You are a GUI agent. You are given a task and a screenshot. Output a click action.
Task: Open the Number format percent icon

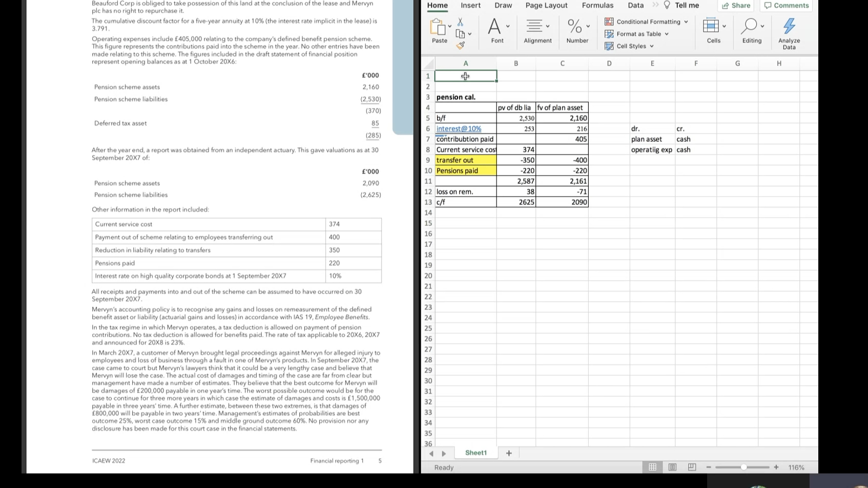574,26
